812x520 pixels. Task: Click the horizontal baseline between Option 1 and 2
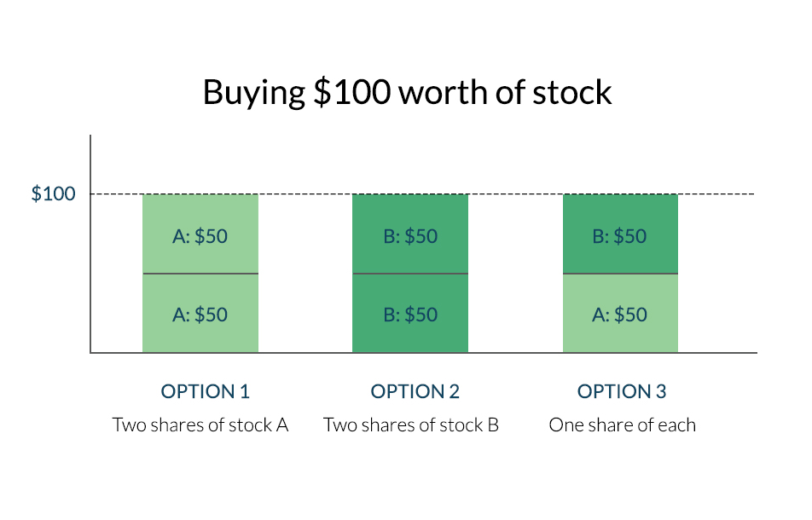click(305, 353)
